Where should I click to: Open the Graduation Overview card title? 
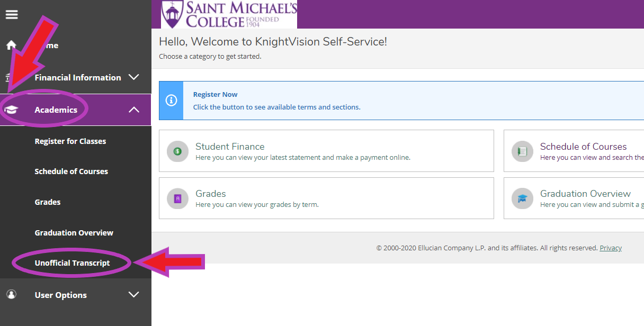(586, 194)
